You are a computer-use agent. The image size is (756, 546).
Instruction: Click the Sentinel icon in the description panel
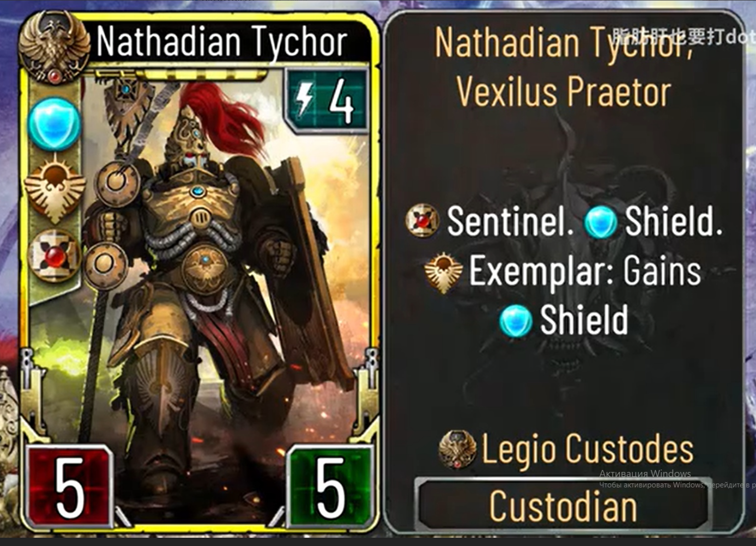422,221
